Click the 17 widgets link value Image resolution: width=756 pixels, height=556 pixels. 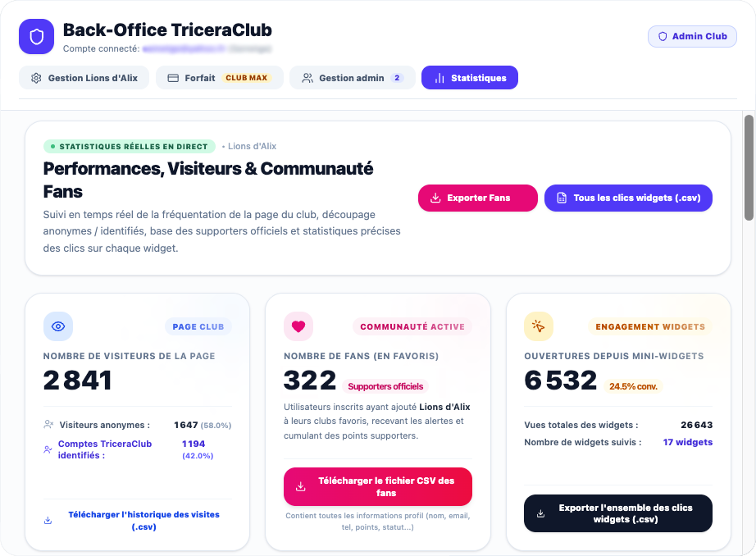[x=688, y=442]
